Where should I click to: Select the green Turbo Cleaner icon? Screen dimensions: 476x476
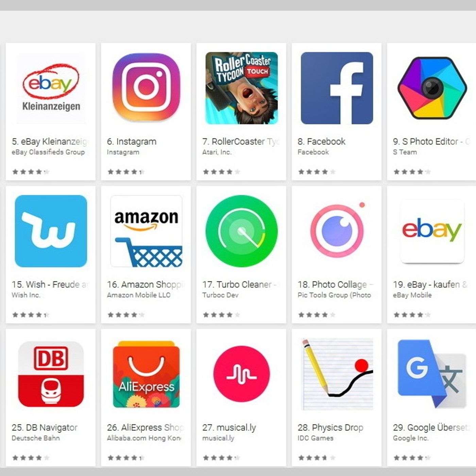241,231
